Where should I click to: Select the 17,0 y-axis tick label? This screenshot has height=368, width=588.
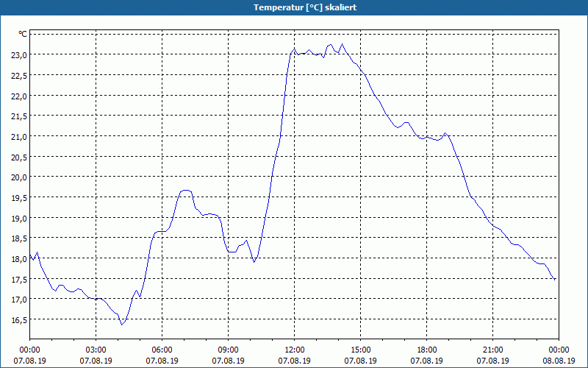pyautogui.click(x=18, y=300)
